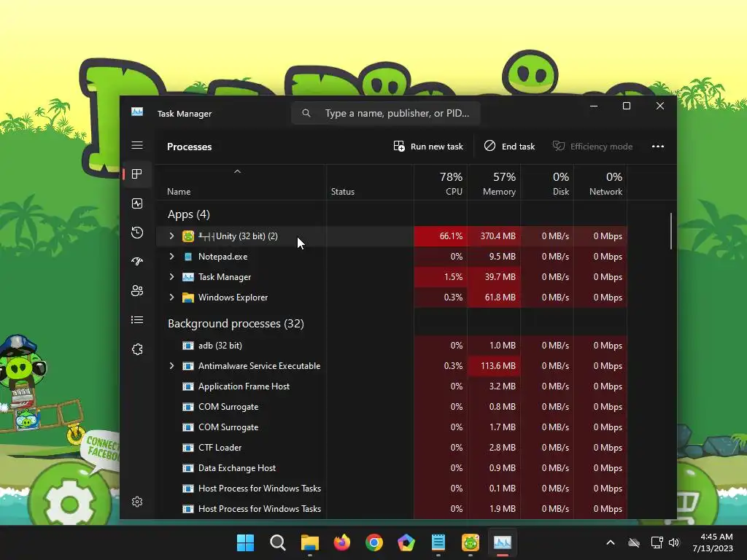
Task: Click the column sort collapse chevron above Name
Action: [x=237, y=171]
